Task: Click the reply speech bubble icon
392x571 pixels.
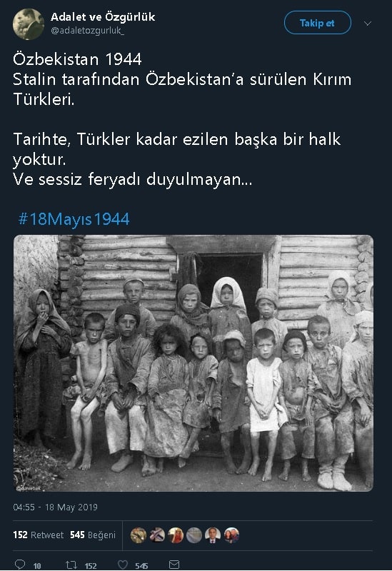Action: [x=20, y=565]
